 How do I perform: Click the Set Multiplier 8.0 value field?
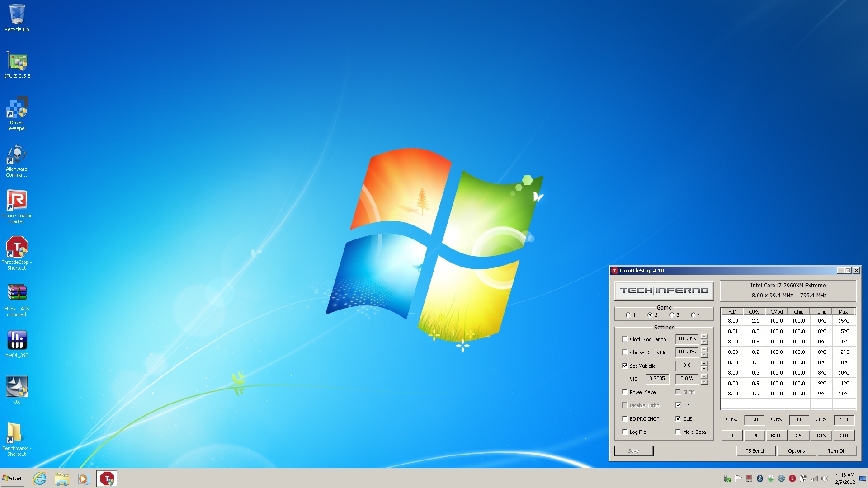687,366
